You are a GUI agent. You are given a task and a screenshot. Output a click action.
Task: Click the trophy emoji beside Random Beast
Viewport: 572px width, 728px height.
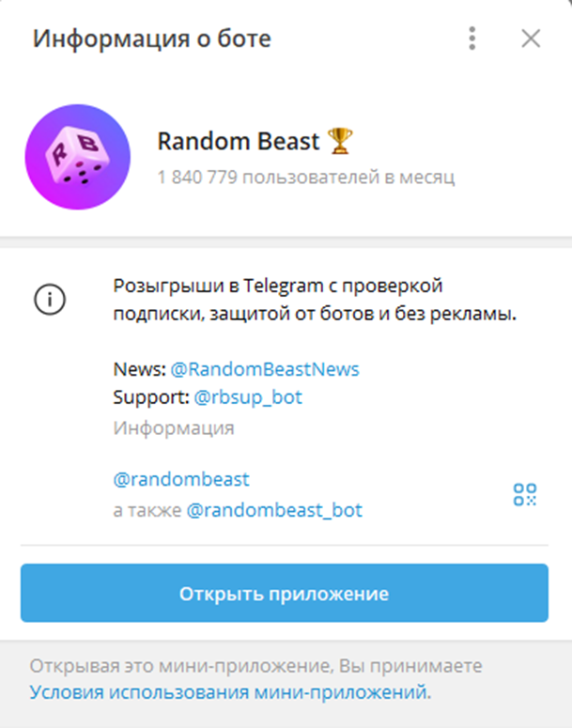pyautogui.click(x=340, y=141)
